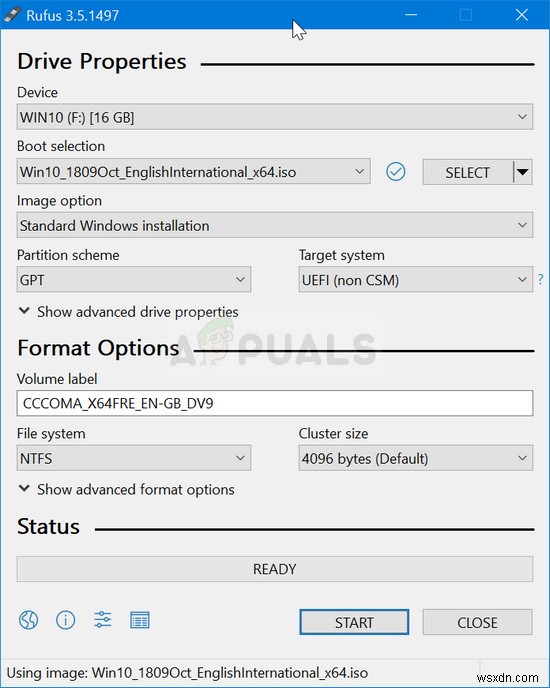
Task: Click the SELECT button
Action: tap(467, 172)
